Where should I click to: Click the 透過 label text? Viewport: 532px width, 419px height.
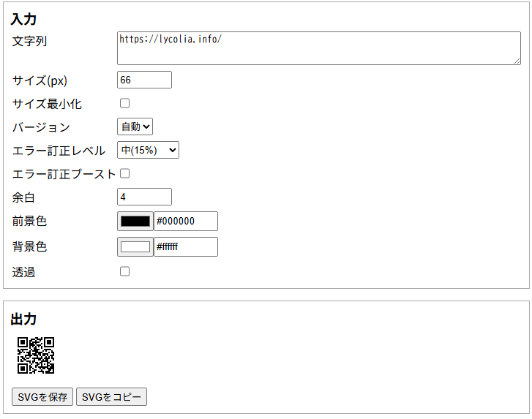(x=23, y=272)
